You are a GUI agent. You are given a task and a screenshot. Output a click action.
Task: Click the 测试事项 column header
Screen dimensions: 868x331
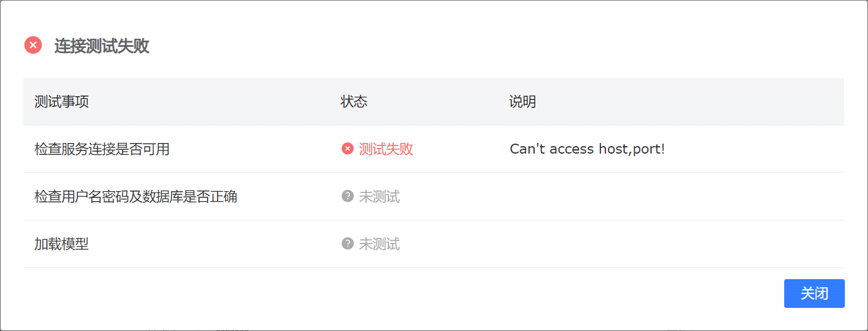(x=61, y=102)
